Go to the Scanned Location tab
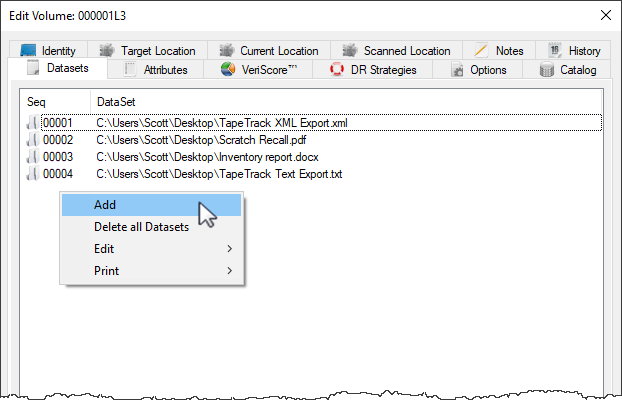 pos(396,50)
